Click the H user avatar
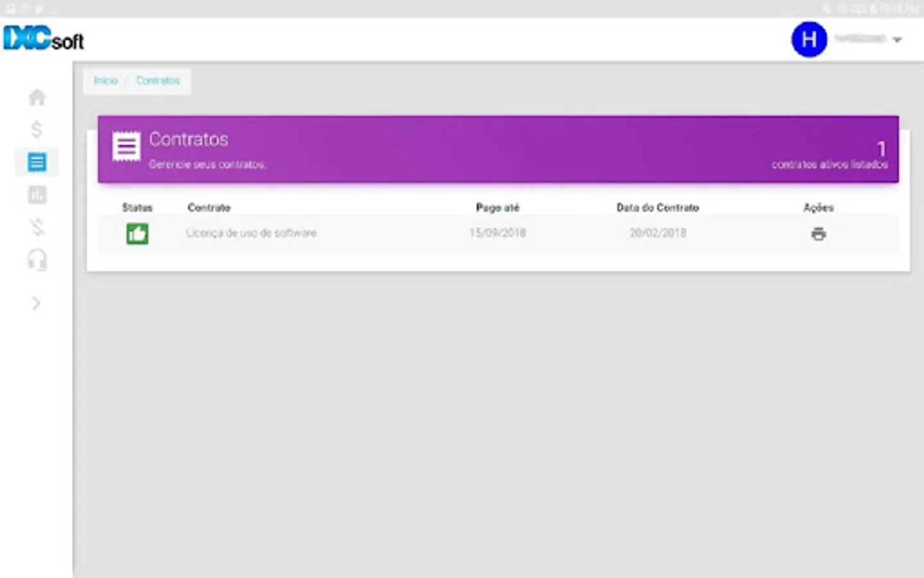Screen dimensions: 924x578 coord(809,40)
